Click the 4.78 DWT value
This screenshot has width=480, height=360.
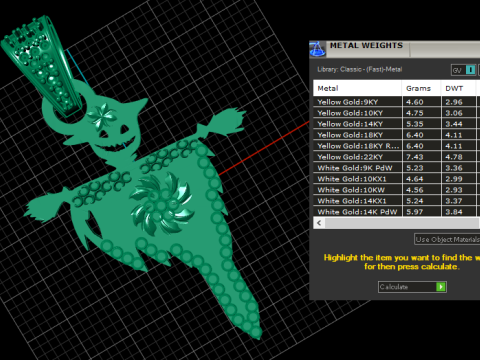click(454, 157)
